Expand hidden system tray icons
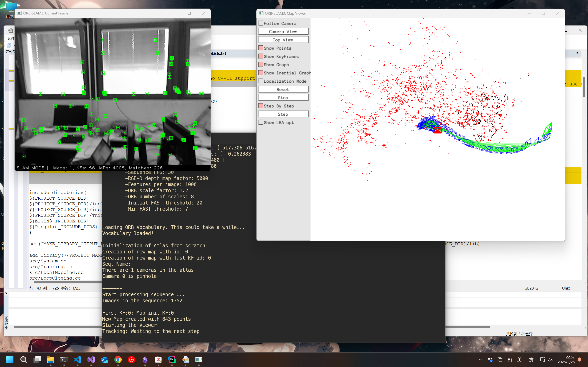The image size is (588, 367). click(480, 359)
